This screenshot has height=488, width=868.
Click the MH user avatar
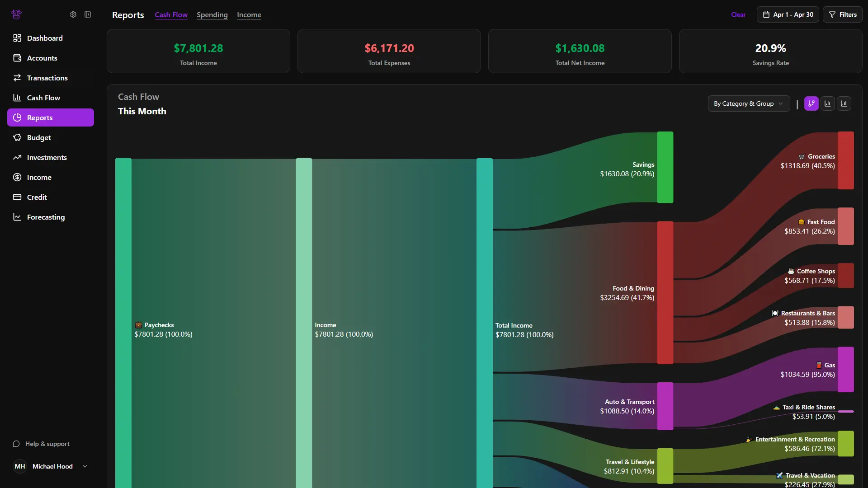pos(20,466)
